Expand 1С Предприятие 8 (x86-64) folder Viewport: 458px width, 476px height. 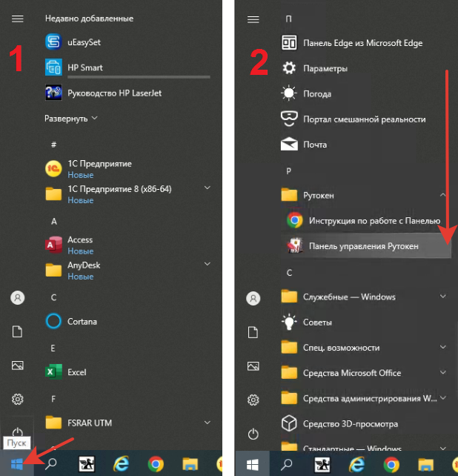click(x=208, y=188)
